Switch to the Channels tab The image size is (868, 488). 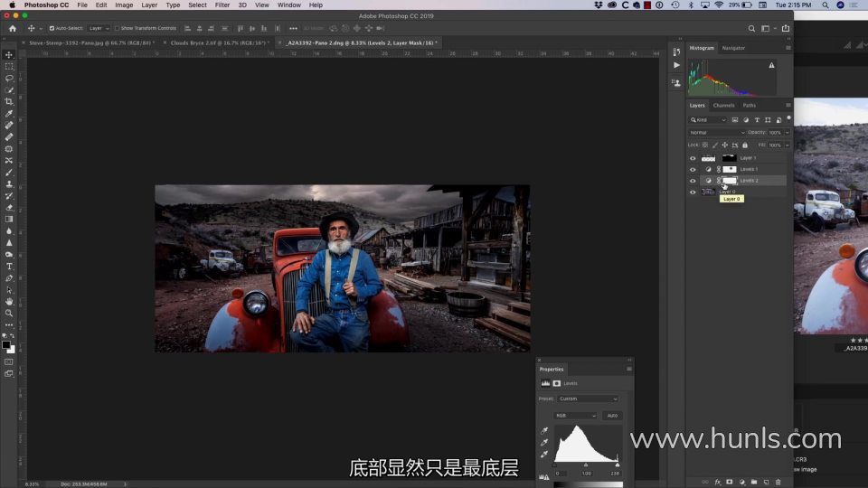723,105
